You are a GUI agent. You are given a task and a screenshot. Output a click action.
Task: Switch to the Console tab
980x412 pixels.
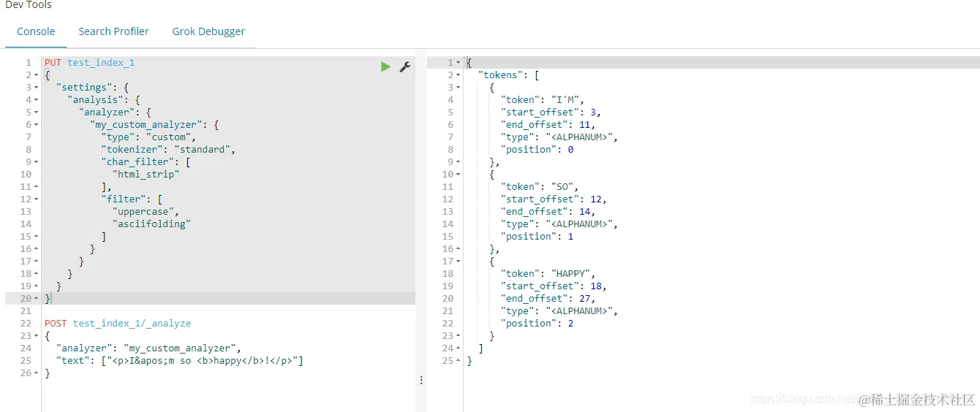pos(36,31)
